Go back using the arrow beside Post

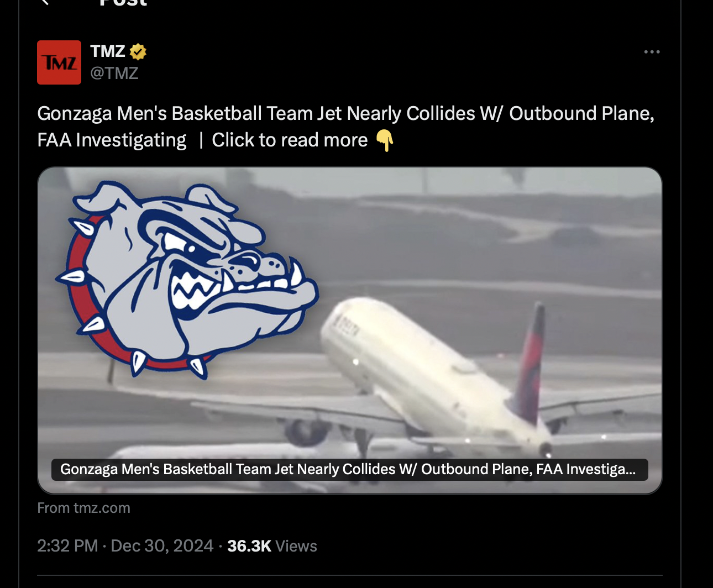(x=45, y=2)
